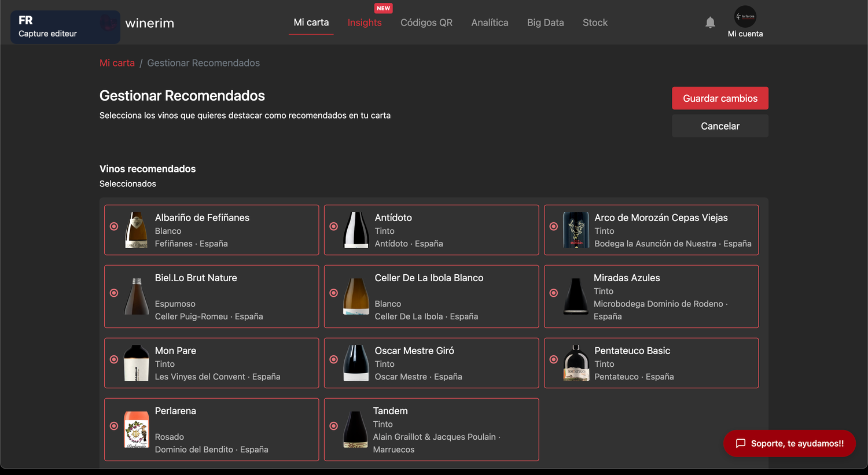Screen dimensions: 868x475
Task: Open Soporte, te ayudamos!! chat
Action: [789, 443]
